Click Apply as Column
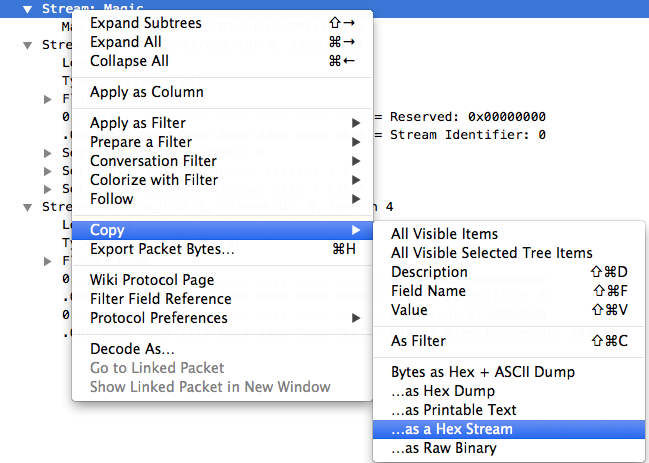The width and height of the screenshot is (649, 463). coord(222,92)
